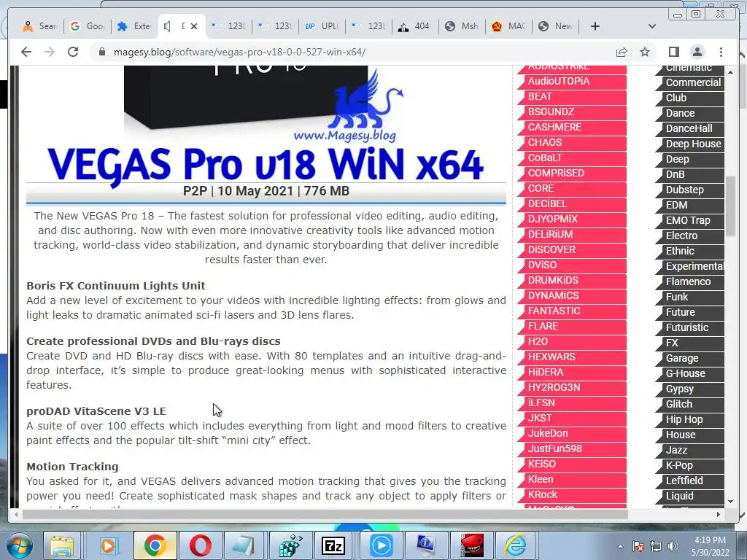Open the CASHMERE tag link
The width and height of the screenshot is (747, 560).
(572, 127)
